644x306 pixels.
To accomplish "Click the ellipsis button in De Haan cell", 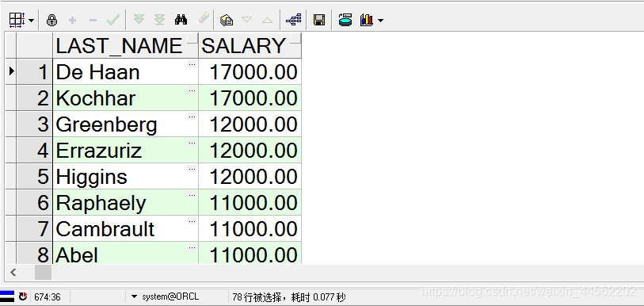I will [192, 64].
